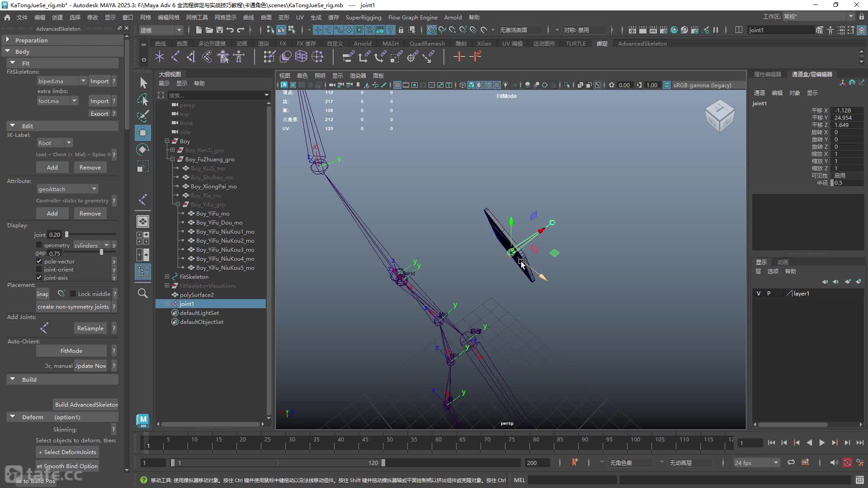Image resolution: width=868 pixels, height=488 pixels.
Task: Click the Build AdvancedSkeleton button
Action: point(86,404)
